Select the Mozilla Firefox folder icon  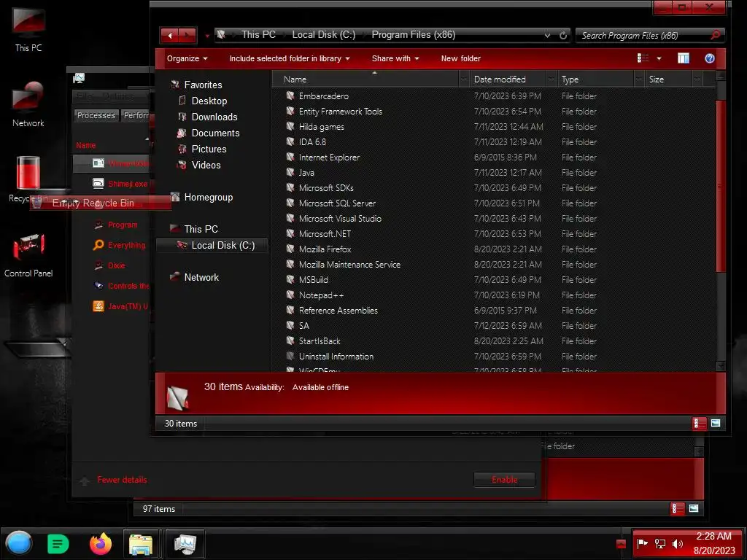290,249
